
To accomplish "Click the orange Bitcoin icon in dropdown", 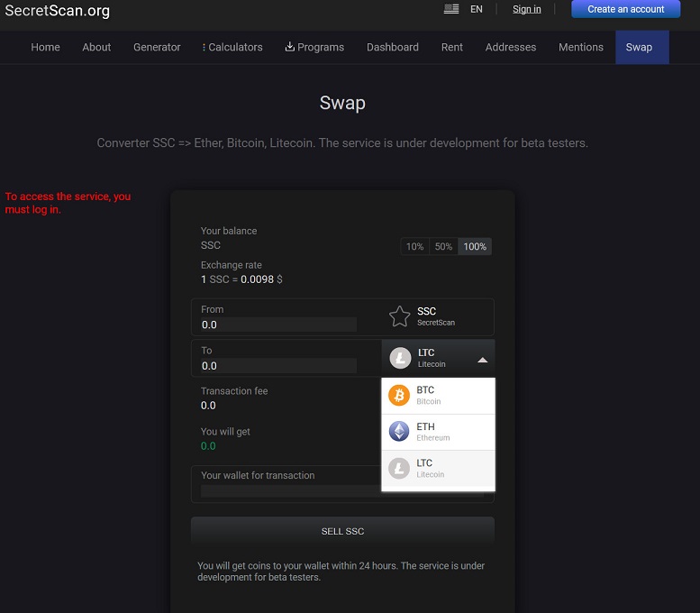I will click(x=399, y=396).
